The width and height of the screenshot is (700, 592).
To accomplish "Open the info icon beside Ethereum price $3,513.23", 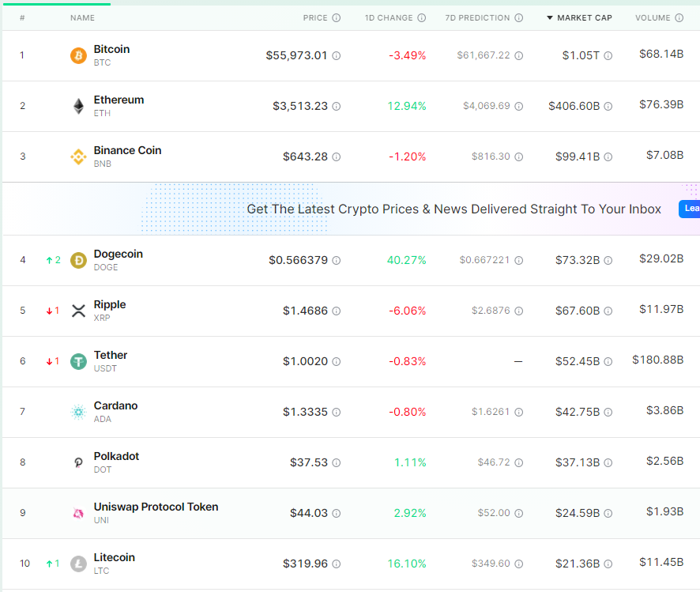I will point(336,106).
